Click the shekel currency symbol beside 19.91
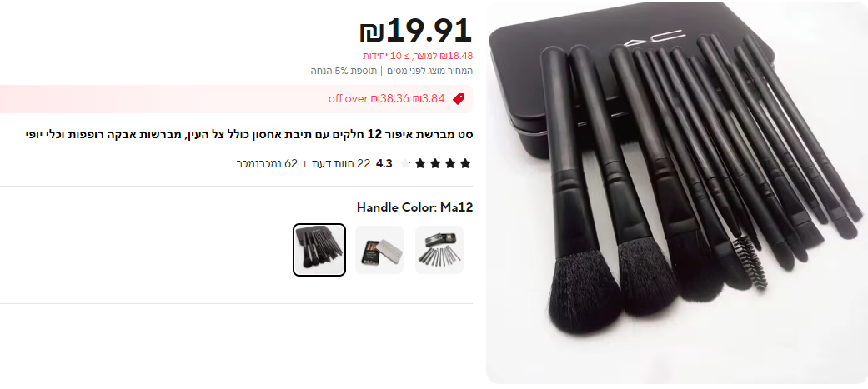This screenshot has height=389, width=868. point(371,32)
